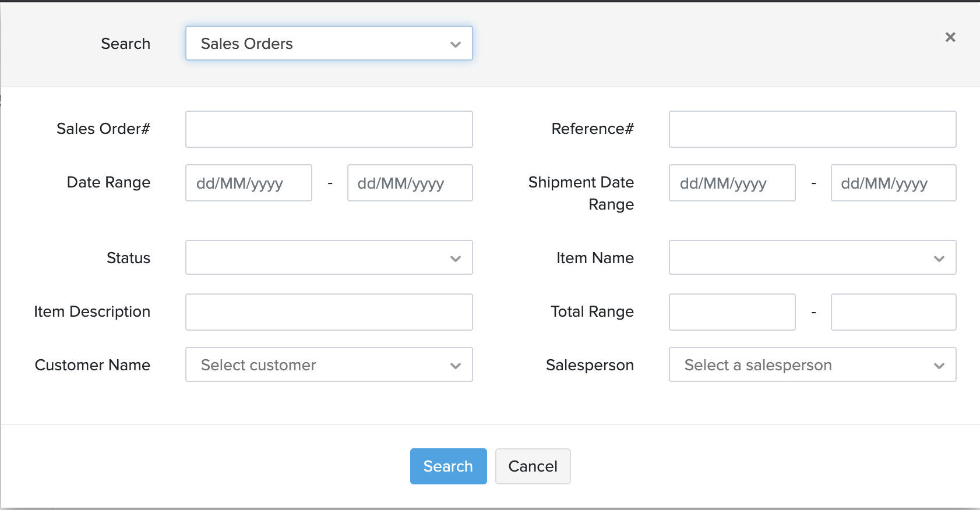Click the chevron arrow in Customer Name field
The image size is (980, 510).
pos(456,366)
